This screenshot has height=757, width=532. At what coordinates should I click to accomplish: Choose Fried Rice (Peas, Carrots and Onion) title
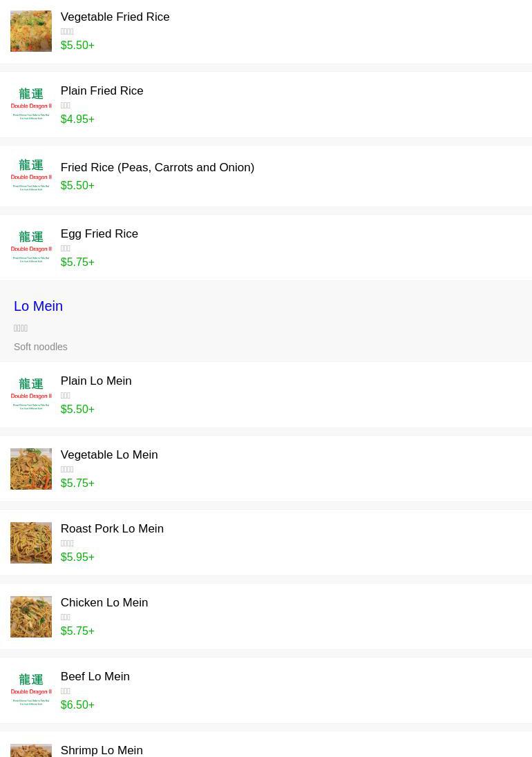[157, 167]
